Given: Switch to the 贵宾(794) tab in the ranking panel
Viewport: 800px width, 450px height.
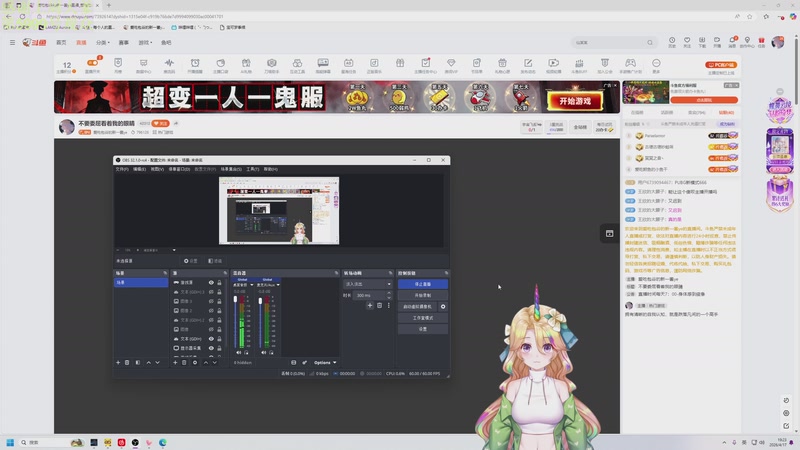Looking at the screenshot, I should point(696,113).
